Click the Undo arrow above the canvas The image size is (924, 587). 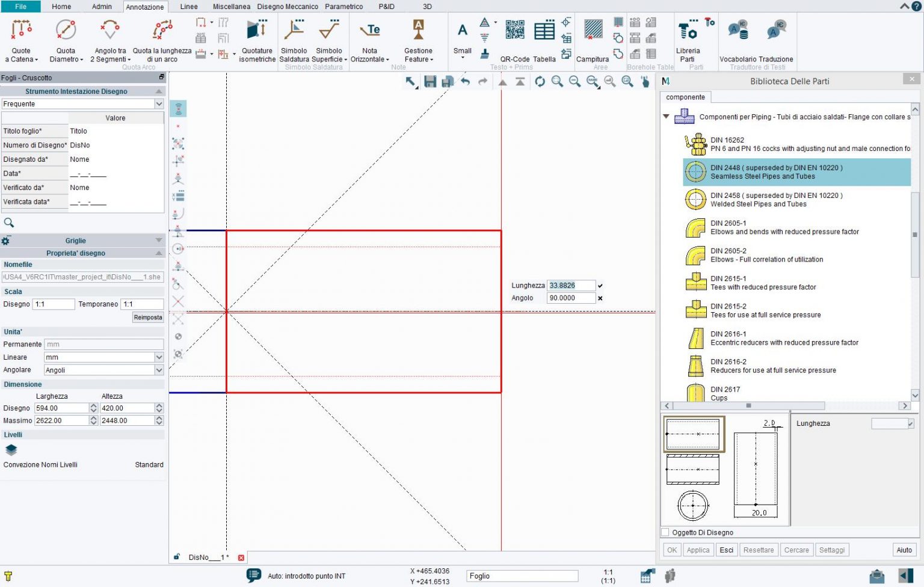[x=464, y=82]
